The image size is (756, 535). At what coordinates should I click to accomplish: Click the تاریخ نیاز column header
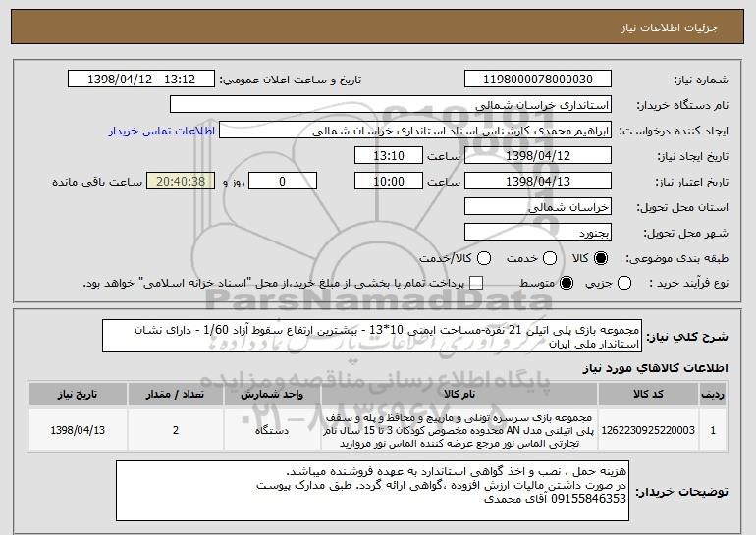click(x=78, y=395)
